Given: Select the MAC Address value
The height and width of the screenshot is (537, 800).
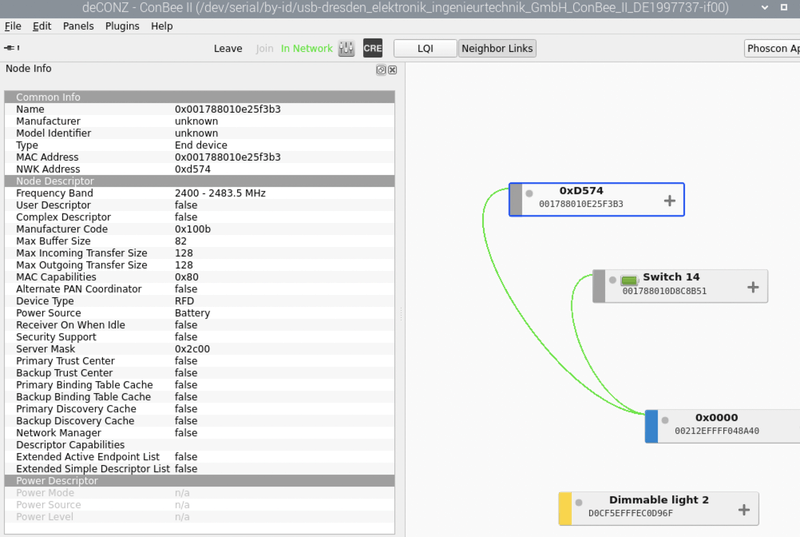Looking at the screenshot, I should coord(228,157).
